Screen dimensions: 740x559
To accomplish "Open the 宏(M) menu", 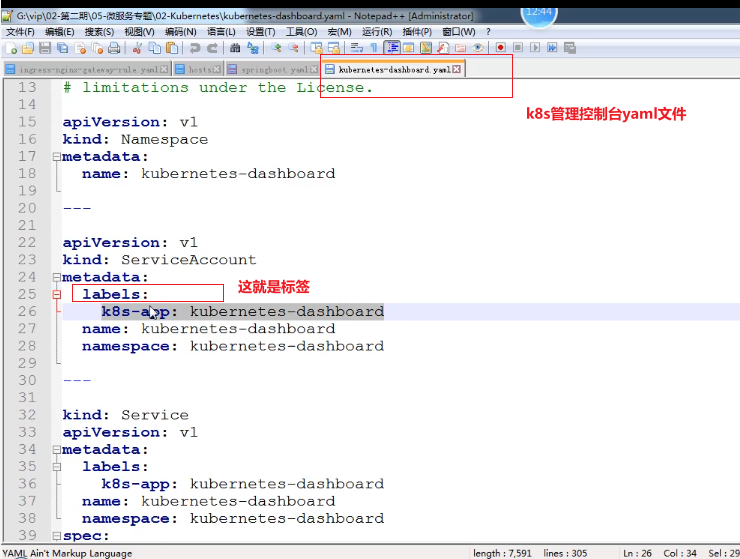I will pyautogui.click(x=339, y=32).
